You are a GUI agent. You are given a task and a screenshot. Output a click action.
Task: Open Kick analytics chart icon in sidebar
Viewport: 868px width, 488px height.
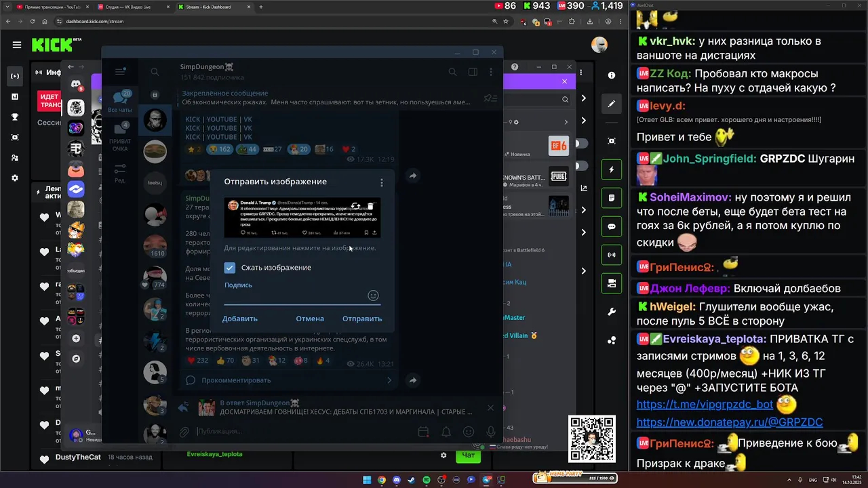tap(15, 96)
